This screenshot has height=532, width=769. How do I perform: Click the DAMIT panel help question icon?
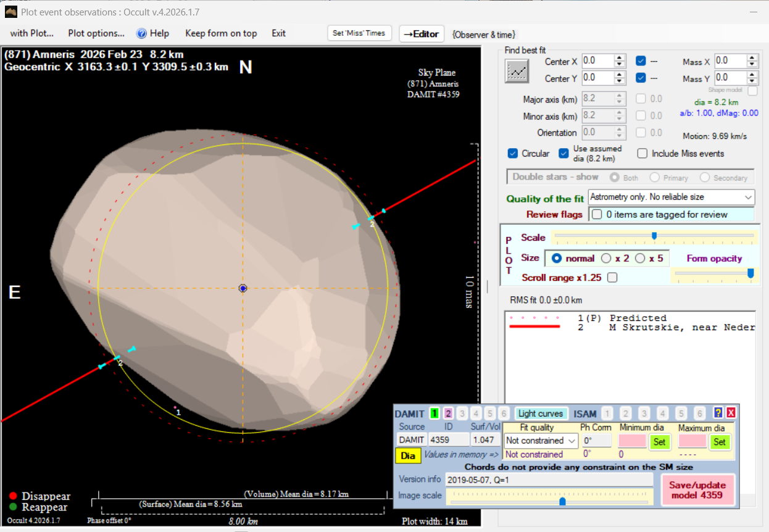tap(718, 414)
